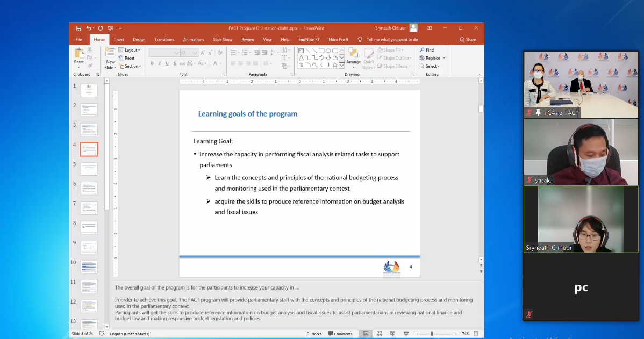This screenshot has width=644, height=339.
Task: Toggle the Bullets list button
Action: click(234, 53)
